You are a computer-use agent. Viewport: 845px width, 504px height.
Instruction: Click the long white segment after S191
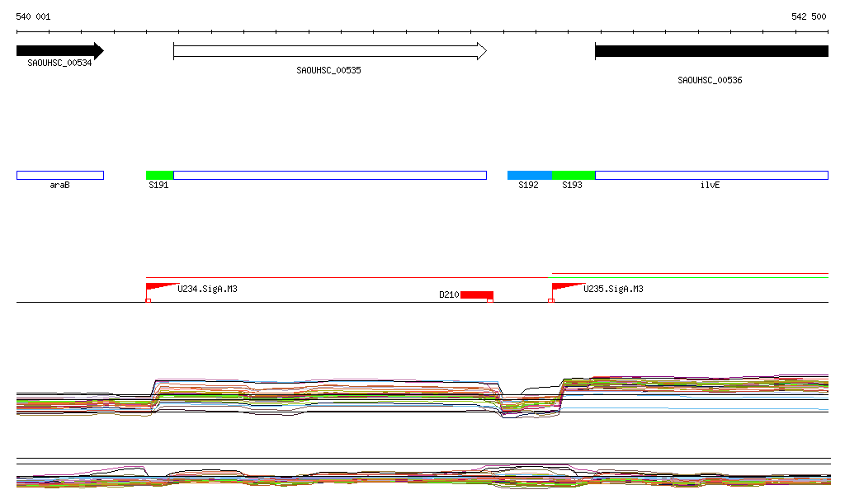pos(330,175)
